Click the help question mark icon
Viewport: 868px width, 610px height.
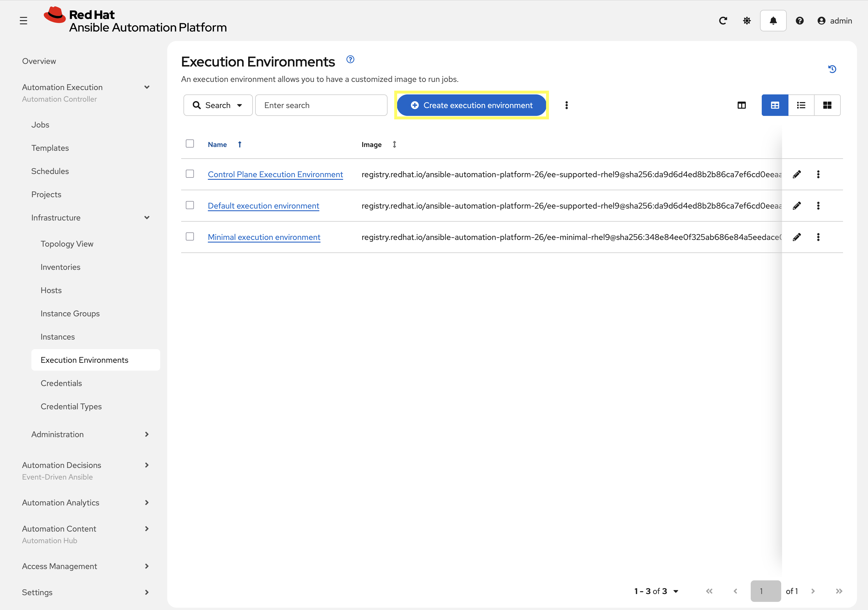pyautogui.click(x=799, y=20)
